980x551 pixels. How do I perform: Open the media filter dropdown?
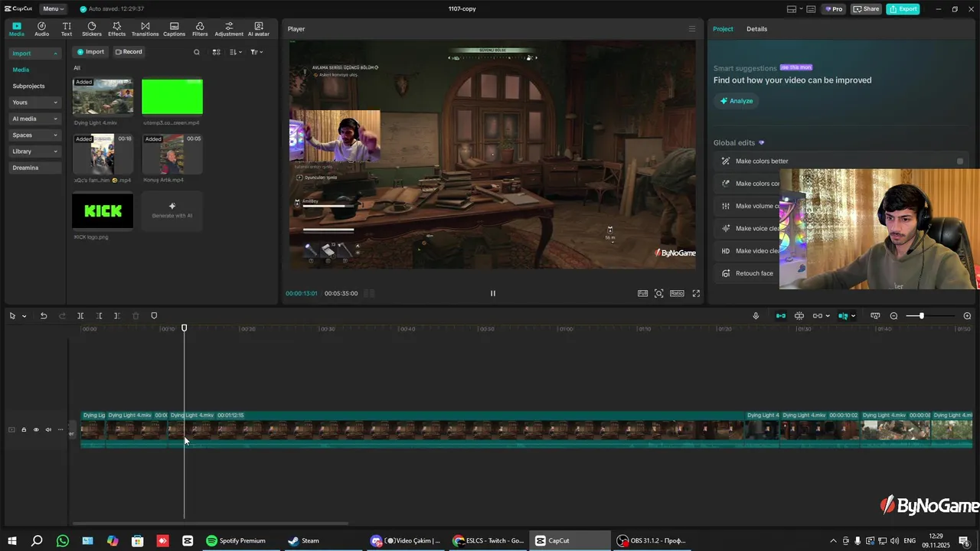(256, 52)
